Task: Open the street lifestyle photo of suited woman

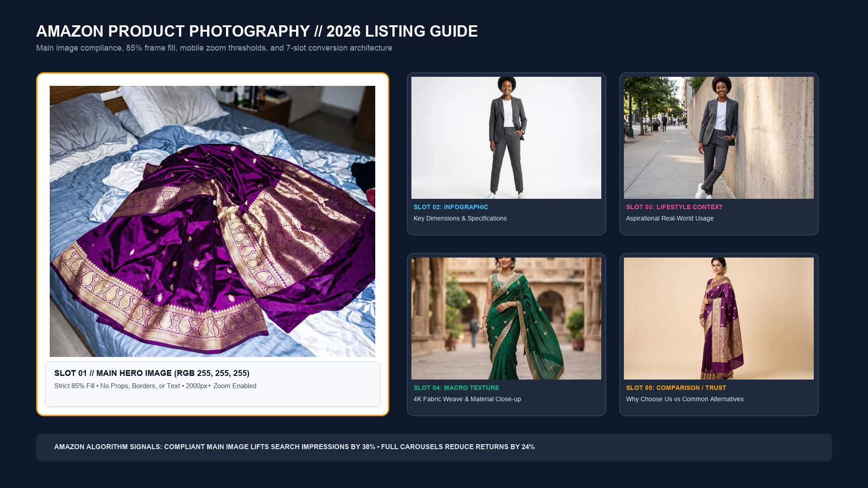Action: coord(719,138)
